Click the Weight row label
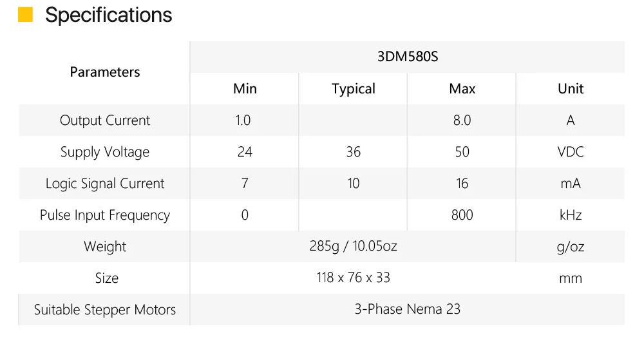Viewport: 644px width, 344px height. (x=105, y=247)
